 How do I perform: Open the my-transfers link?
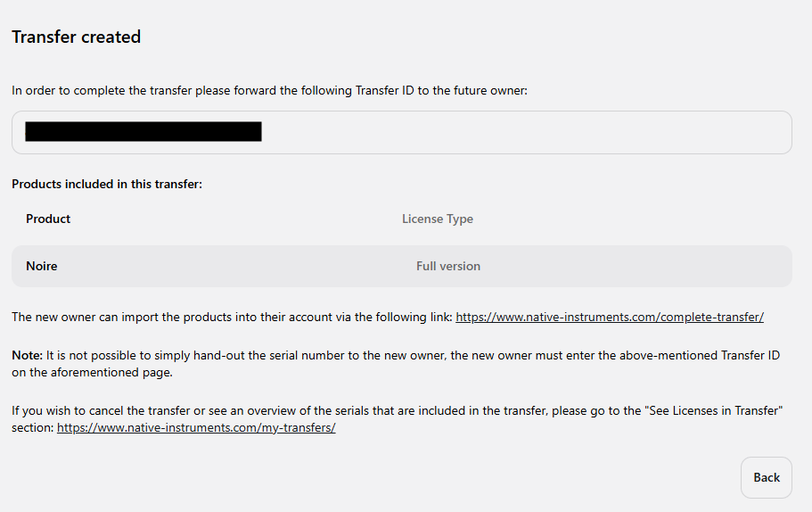pos(196,427)
